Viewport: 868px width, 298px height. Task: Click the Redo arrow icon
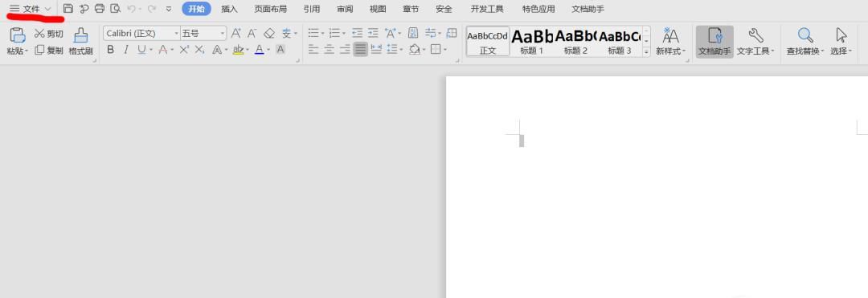151,9
